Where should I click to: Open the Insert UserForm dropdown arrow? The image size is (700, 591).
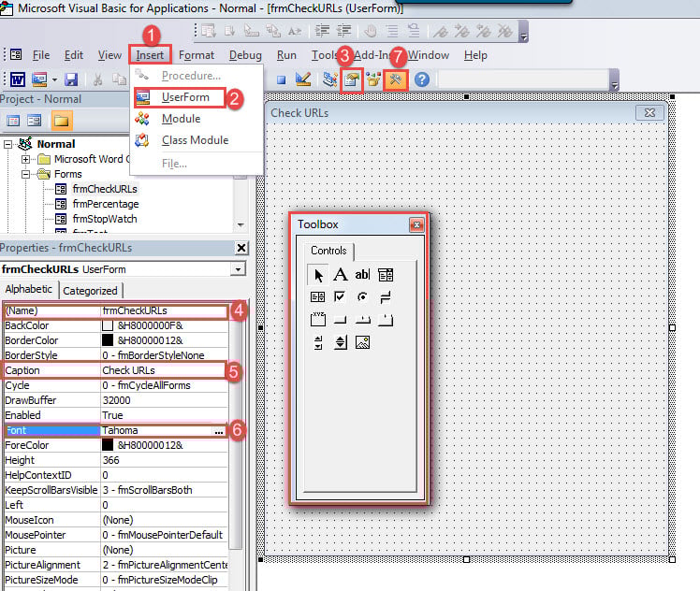[x=54, y=80]
